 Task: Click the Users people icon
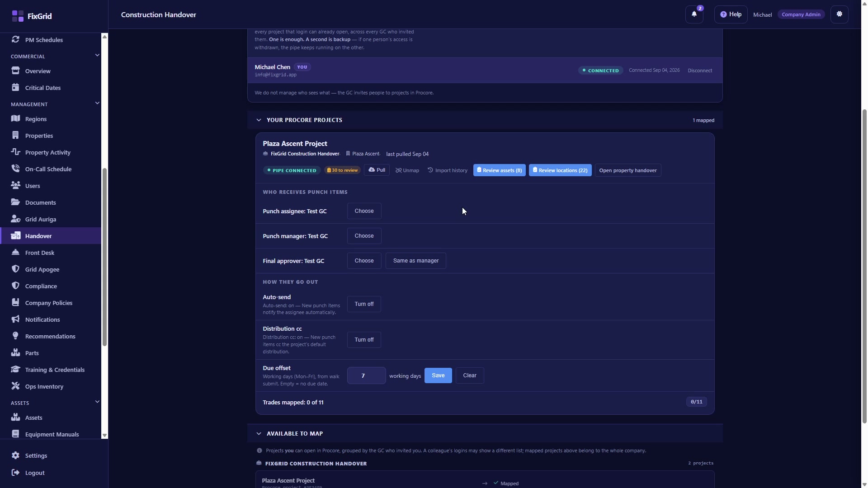[x=15, y=185]
